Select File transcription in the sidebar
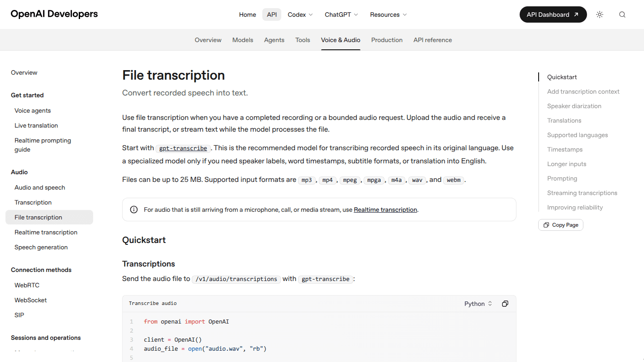This screenshot has height=362, width=644. click(49, 217)
